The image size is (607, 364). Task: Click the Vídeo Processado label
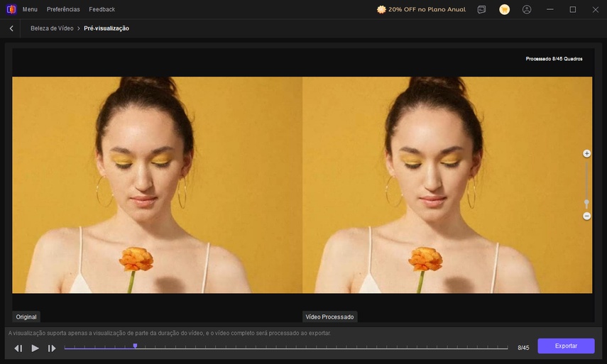(329, 316)
